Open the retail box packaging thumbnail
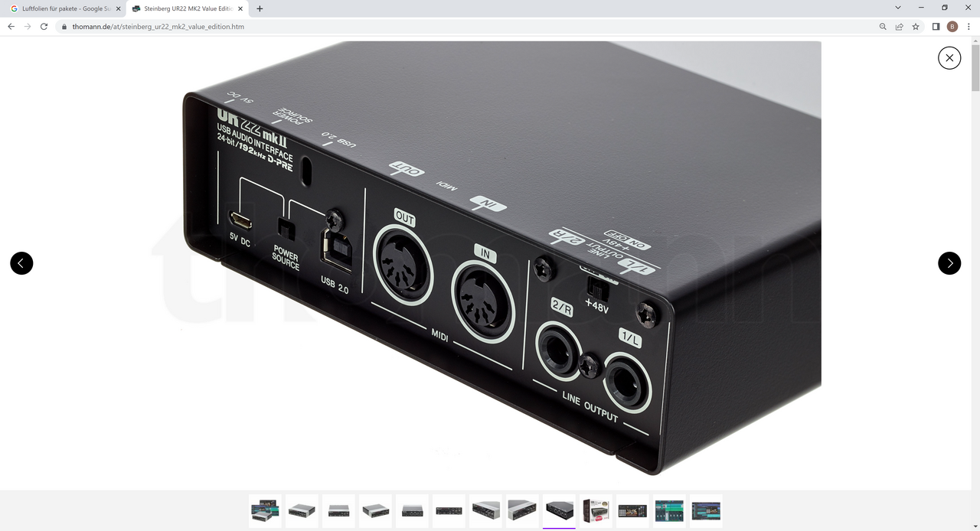This screenshot has height=531, width=980. 596,510
